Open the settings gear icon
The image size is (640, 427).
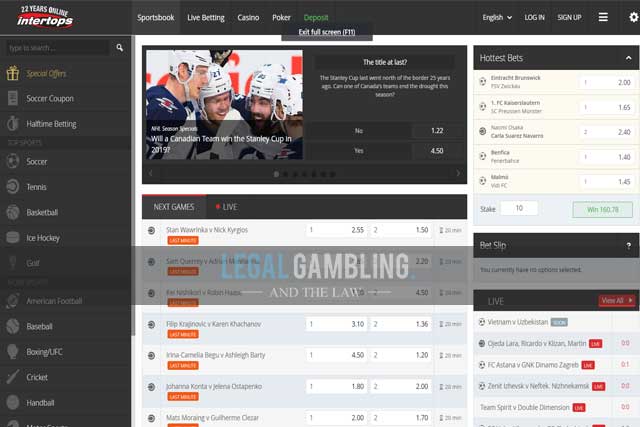point(633,17)
